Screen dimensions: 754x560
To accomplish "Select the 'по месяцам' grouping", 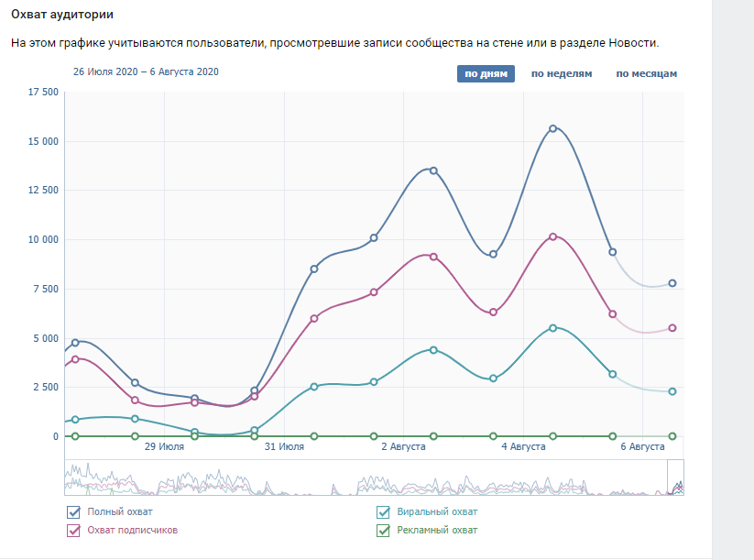I will [646, 74].
